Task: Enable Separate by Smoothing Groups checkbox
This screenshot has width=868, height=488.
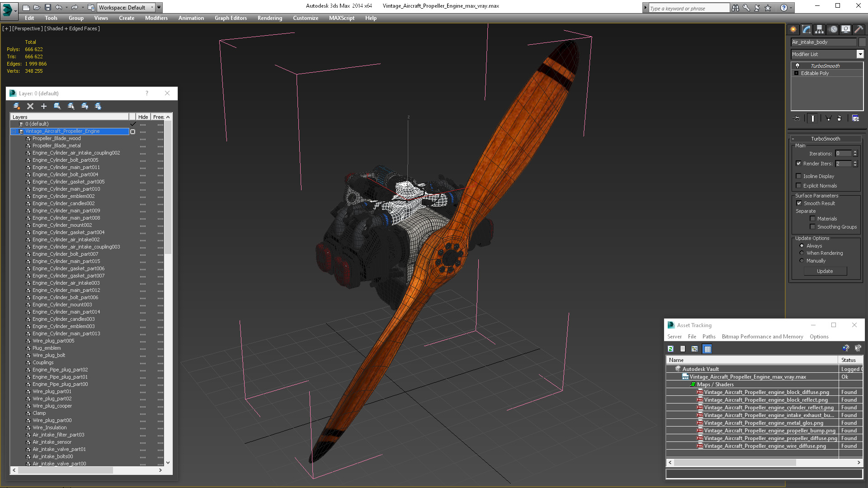Action: coord(812,227)
